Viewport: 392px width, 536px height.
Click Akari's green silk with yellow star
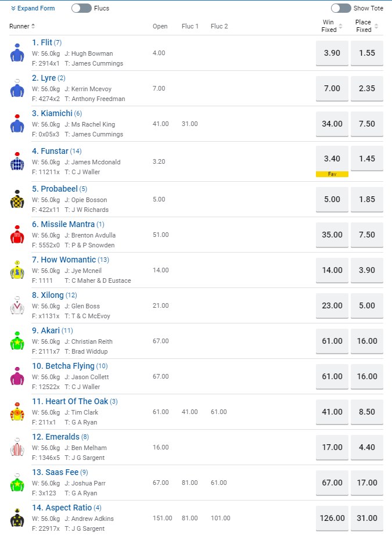pyautogui.click(x=17, y=341)
